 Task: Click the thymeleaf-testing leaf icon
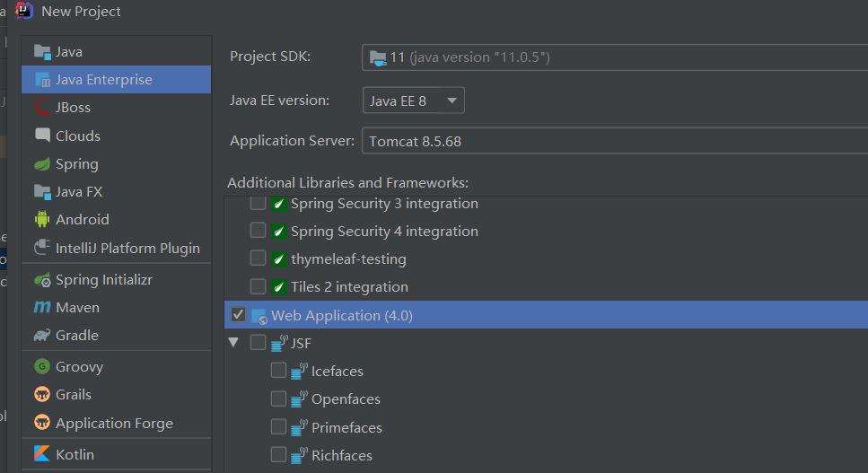point(279,258)
